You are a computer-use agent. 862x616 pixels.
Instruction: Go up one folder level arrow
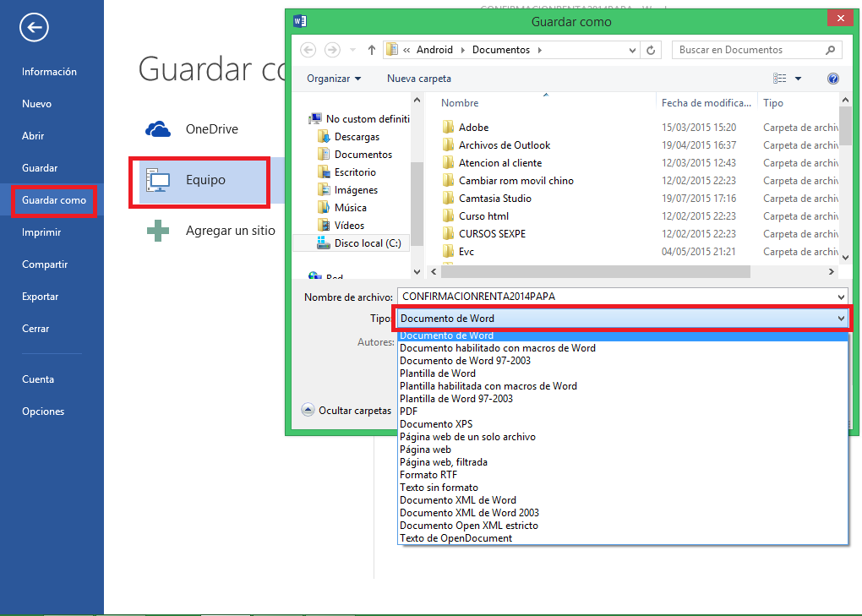(x=372, y=50)
